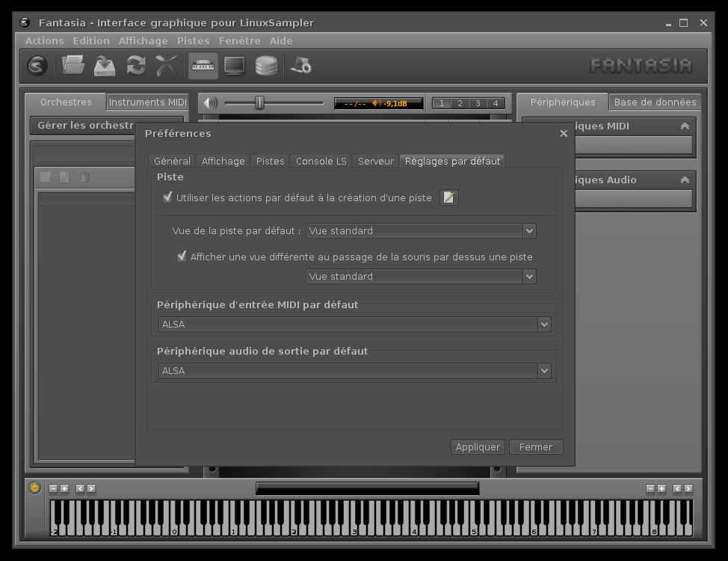The height and width of the screenshot is (561, 728).
Task: Click the edit orchestra pencil icon
Action: (x=64, y=177)
